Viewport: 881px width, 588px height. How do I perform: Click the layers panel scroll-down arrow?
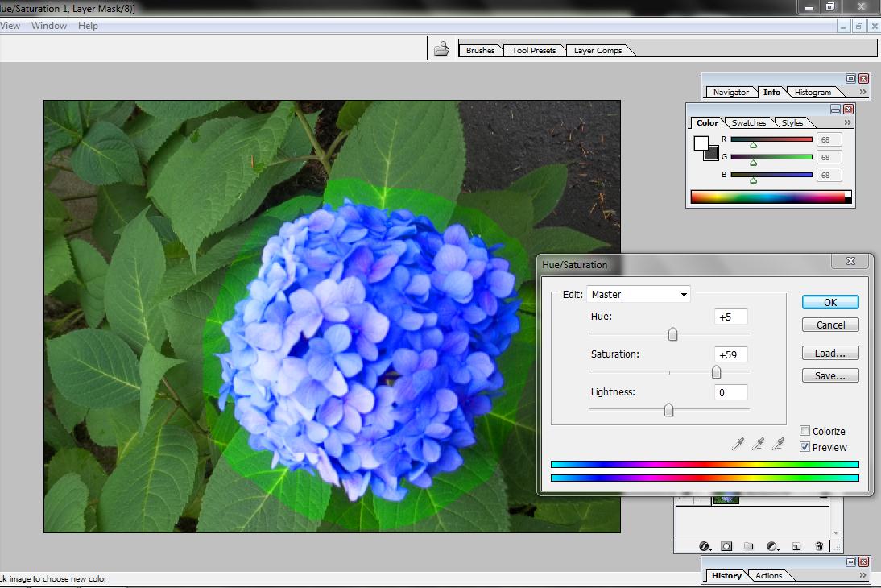(x=836, y=532)
